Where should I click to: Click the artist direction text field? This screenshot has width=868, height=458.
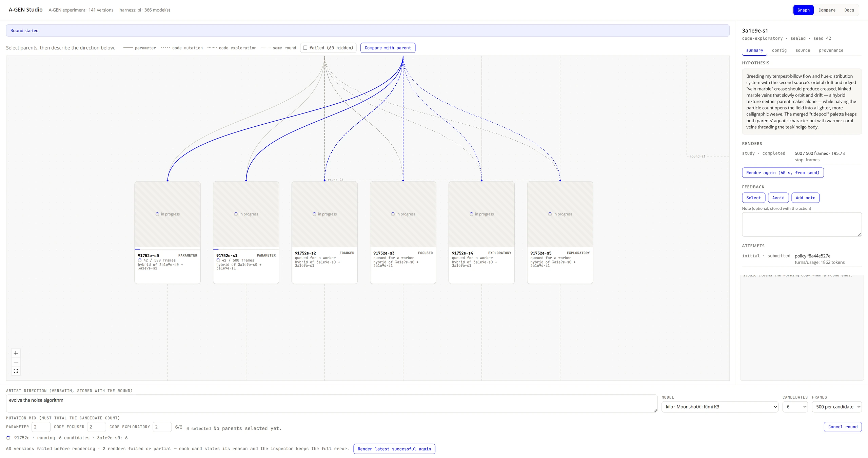click(332, 403)
